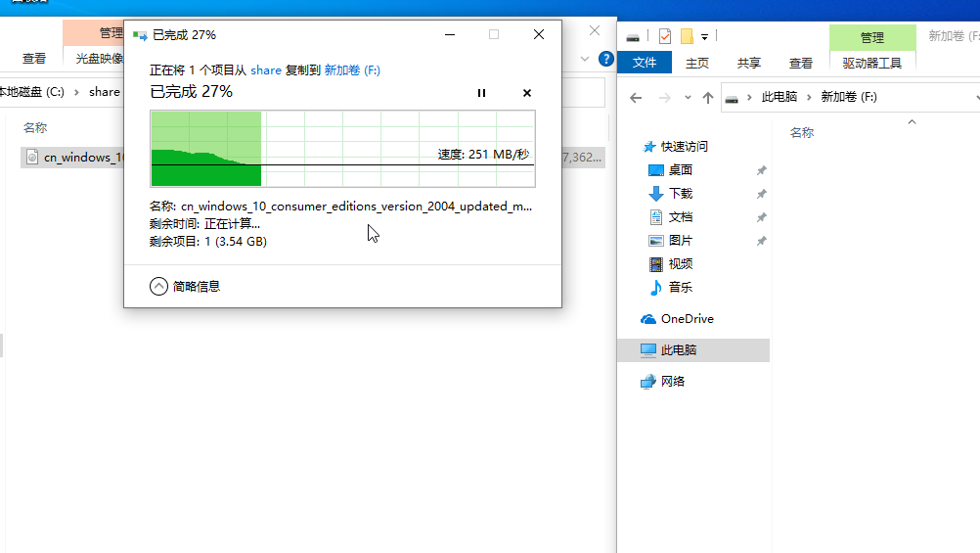Select 网络 in the navigation pane
Image resolution: width=980 pixels, height=553 pixels.
pos(673,382)
